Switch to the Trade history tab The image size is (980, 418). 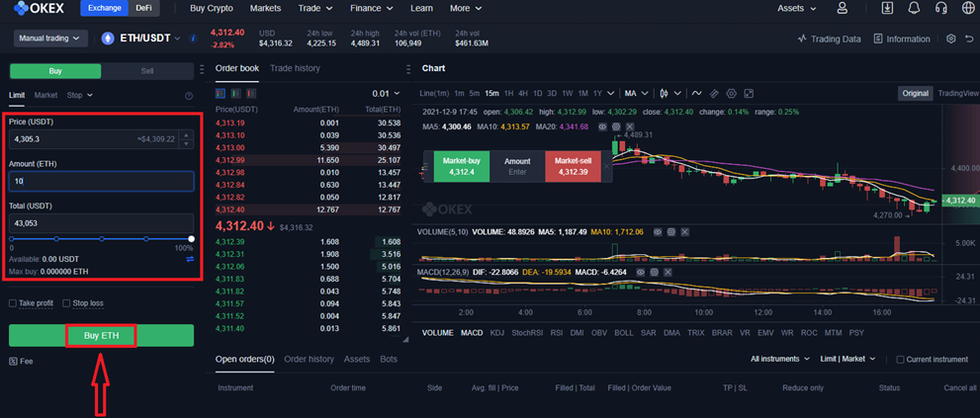point(295,68)
